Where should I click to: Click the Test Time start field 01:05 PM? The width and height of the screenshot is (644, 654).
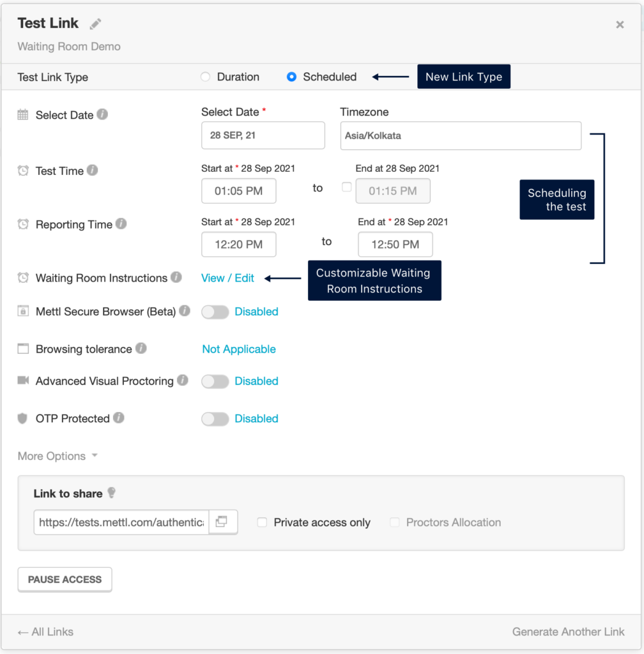(238, 191)
